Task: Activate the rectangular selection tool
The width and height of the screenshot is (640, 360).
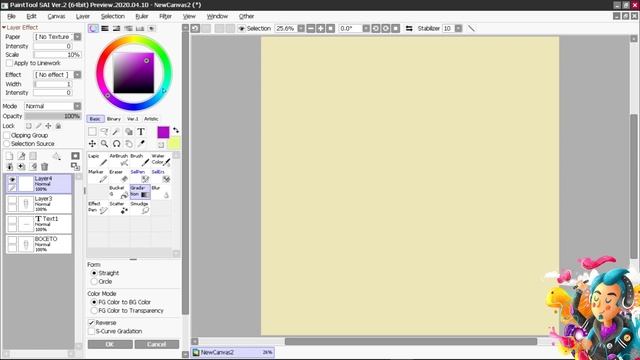Action: (x=92, y=131)
